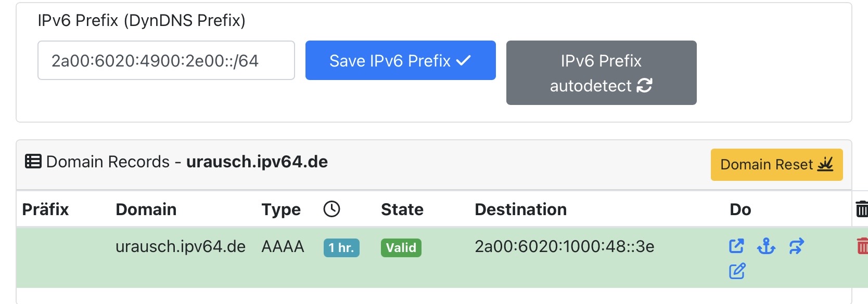Click the green Valid state badge
The height and width of the screenshot is (304, 868).
pos(401,248)
